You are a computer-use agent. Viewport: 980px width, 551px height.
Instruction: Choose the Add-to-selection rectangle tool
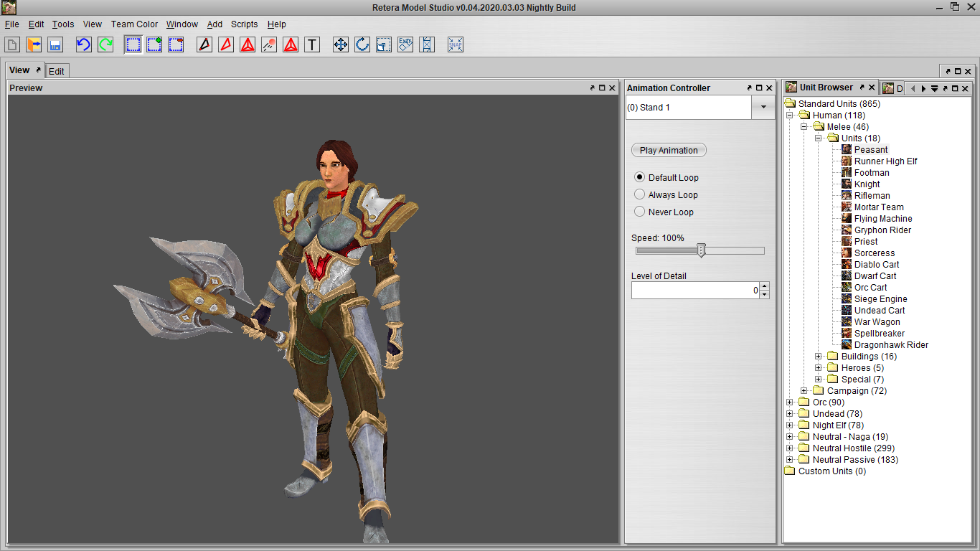pyautogui.click(x=154, y=44)
